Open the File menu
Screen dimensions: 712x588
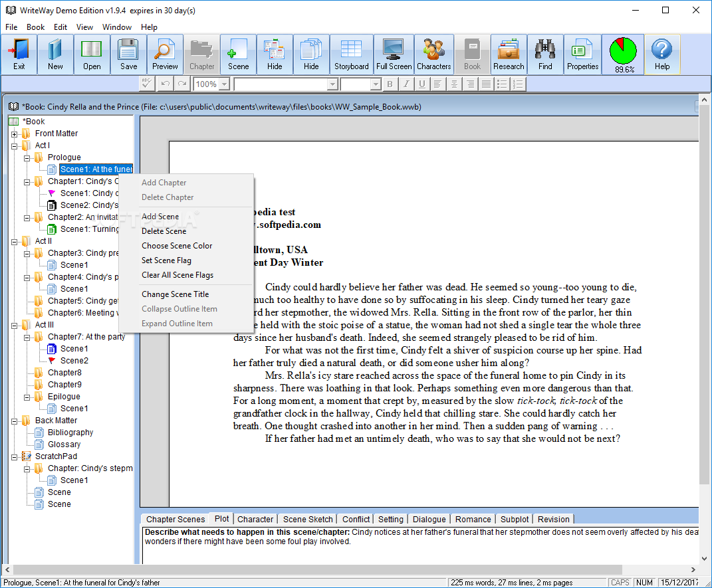(x=11, y=27)
